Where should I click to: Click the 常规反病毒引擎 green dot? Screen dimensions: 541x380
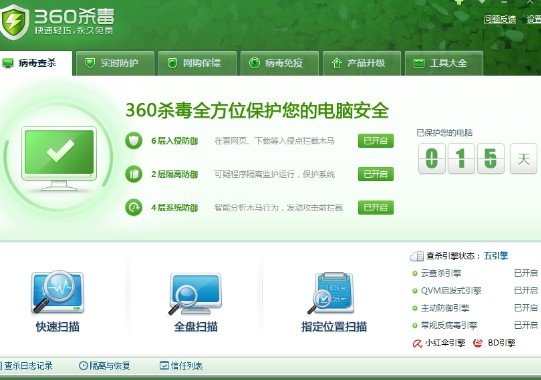pos(415,325)
